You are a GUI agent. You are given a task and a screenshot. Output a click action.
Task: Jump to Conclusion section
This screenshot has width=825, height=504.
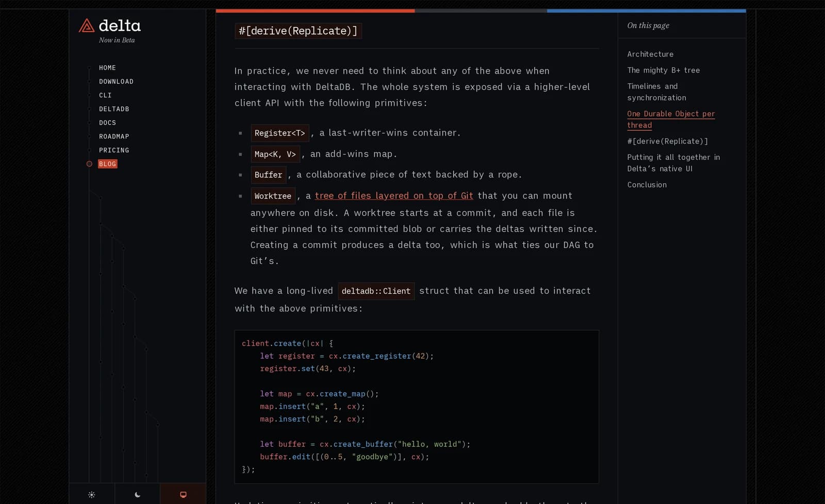point(647,184)
